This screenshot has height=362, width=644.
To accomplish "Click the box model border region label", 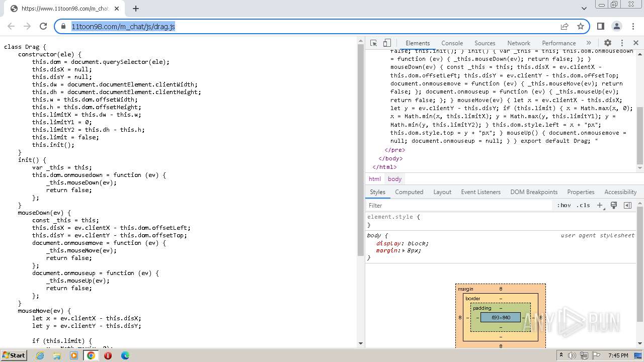I will coord(473,299).
